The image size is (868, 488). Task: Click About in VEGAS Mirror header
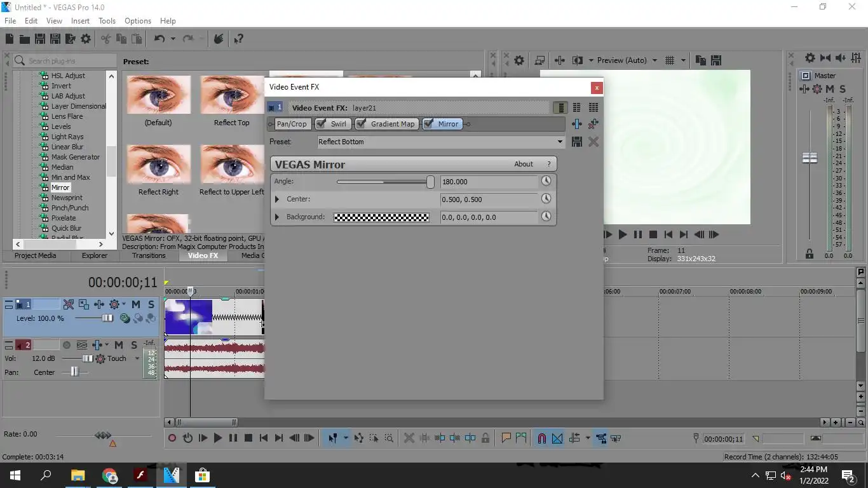(524, 164)
